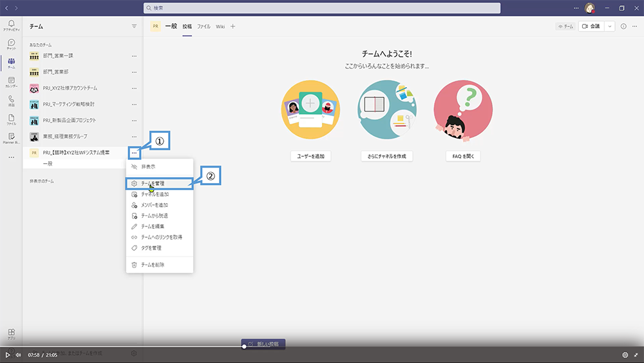Switch to the ファイル tab

[x=204, y=26]
